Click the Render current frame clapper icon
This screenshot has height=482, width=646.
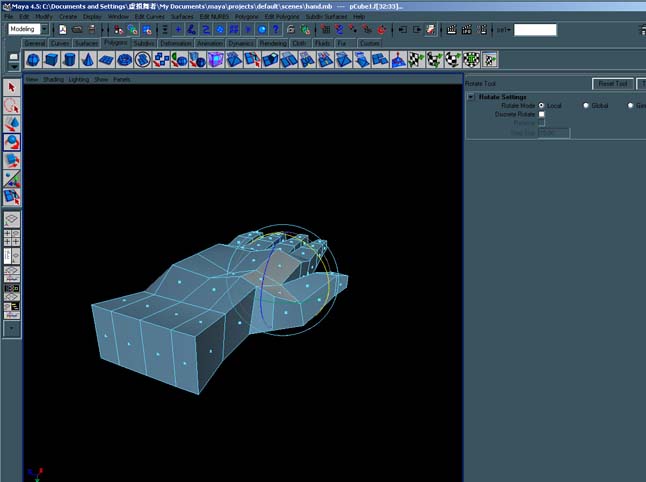click(451, 30)
